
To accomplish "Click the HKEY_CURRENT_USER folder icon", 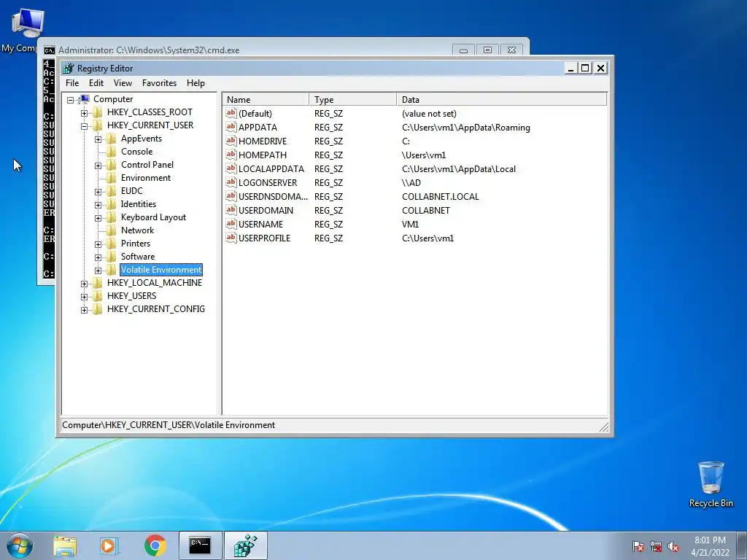I will point(98,125).
